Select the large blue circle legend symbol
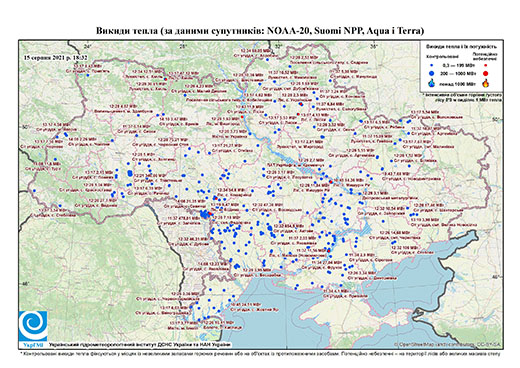Image resolution: width=520 pixels, height=368 pixels. click(432, 73)
